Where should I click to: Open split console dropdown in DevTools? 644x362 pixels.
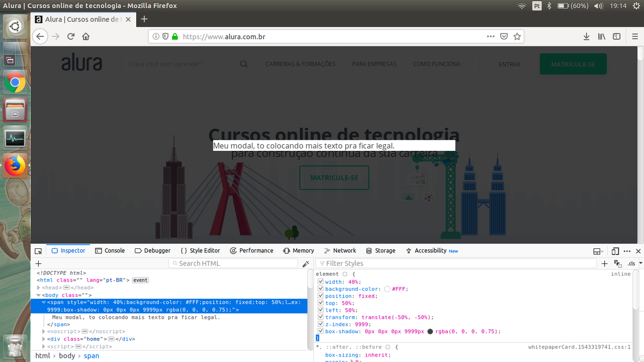[x=598, y=251]
